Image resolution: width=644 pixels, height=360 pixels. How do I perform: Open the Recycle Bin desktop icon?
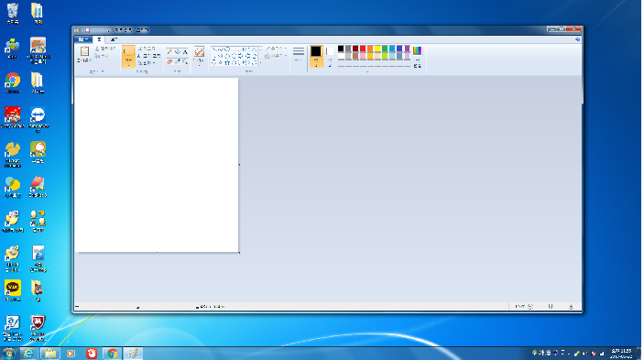click(13, 14)
